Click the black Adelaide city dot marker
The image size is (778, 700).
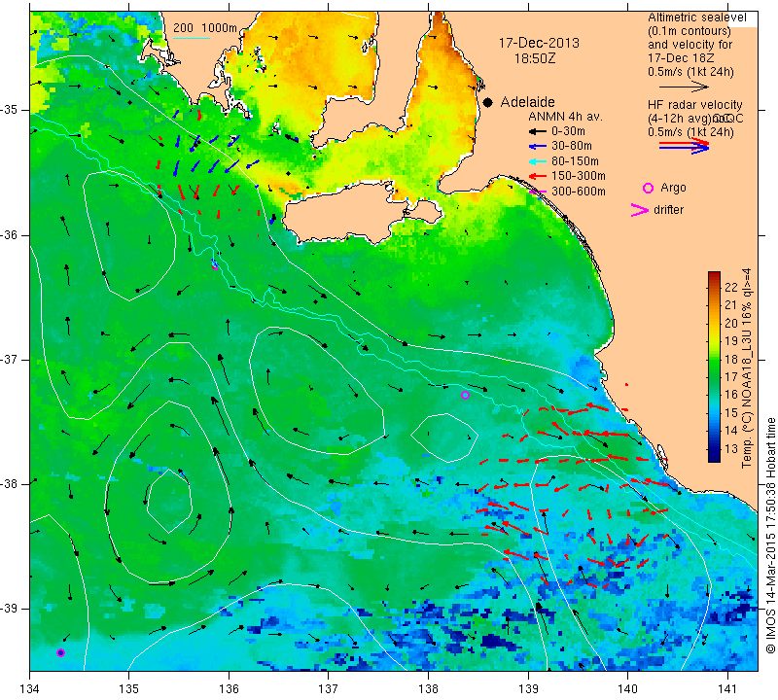488,102
